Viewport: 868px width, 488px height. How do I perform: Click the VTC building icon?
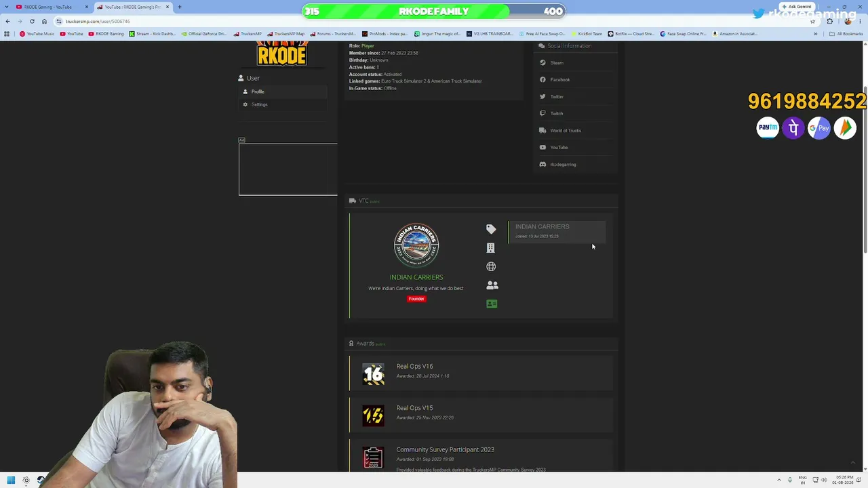point(490,248)
